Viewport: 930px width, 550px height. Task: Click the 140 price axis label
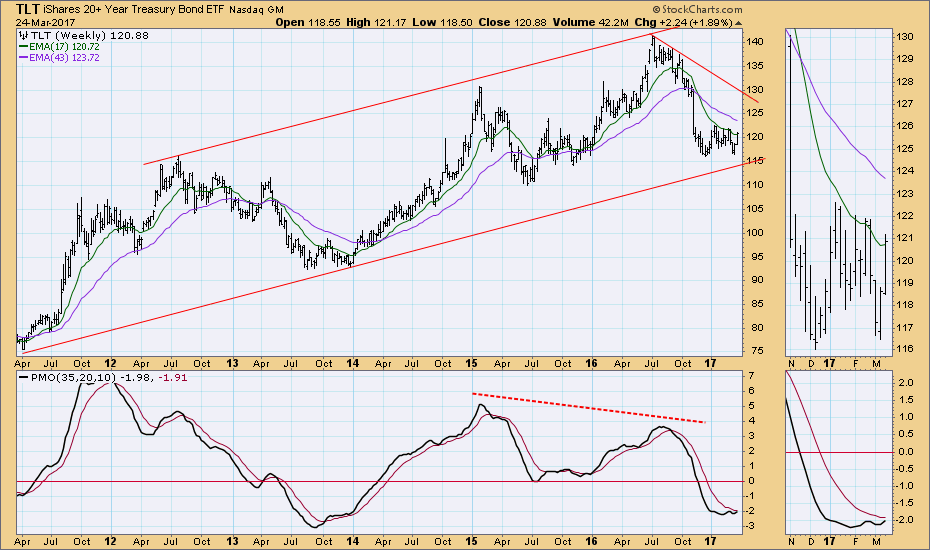click(x=755, y=42)
